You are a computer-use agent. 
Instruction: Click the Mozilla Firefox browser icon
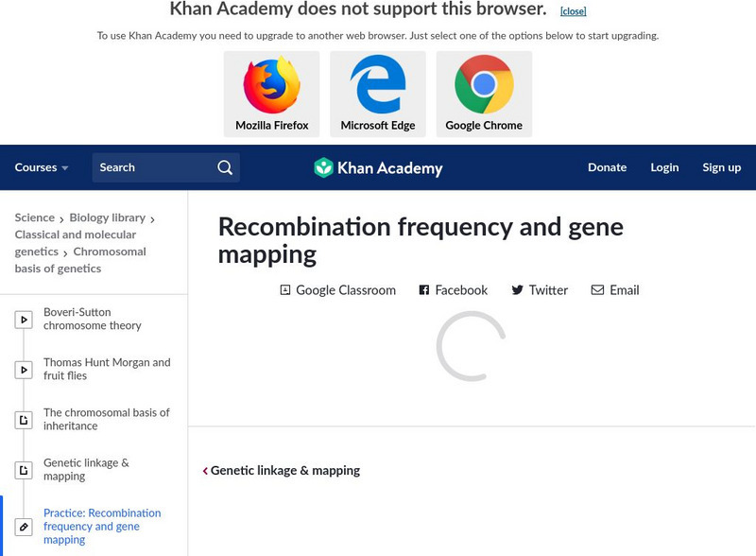tap(271, 85)
